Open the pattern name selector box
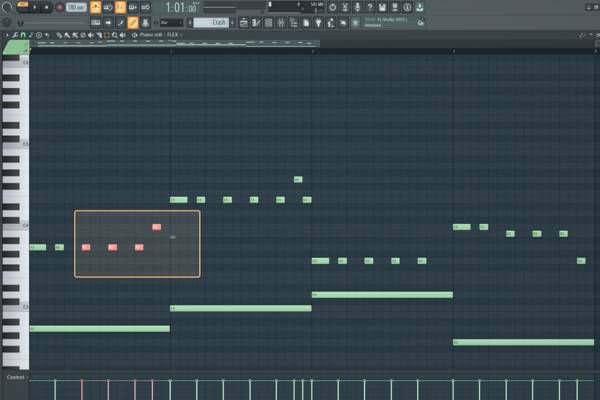The height and width of the screenshot is (400, 600). tap(211, 23)
